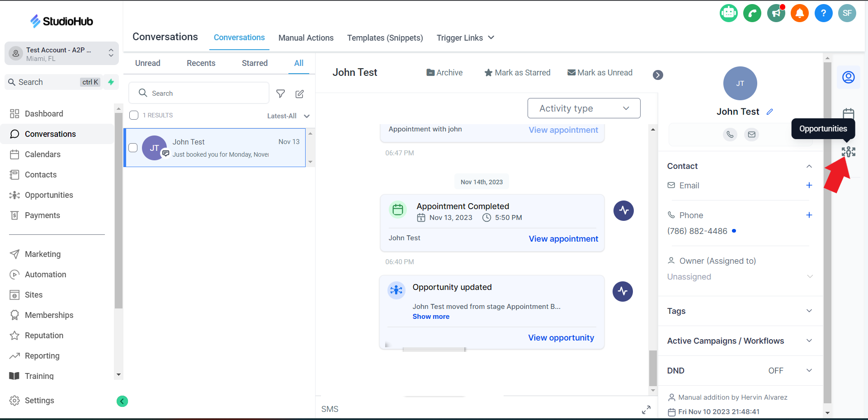Switch to the Conversations tab
Viewport: 868px width, 420px height.
coord(239,37)
